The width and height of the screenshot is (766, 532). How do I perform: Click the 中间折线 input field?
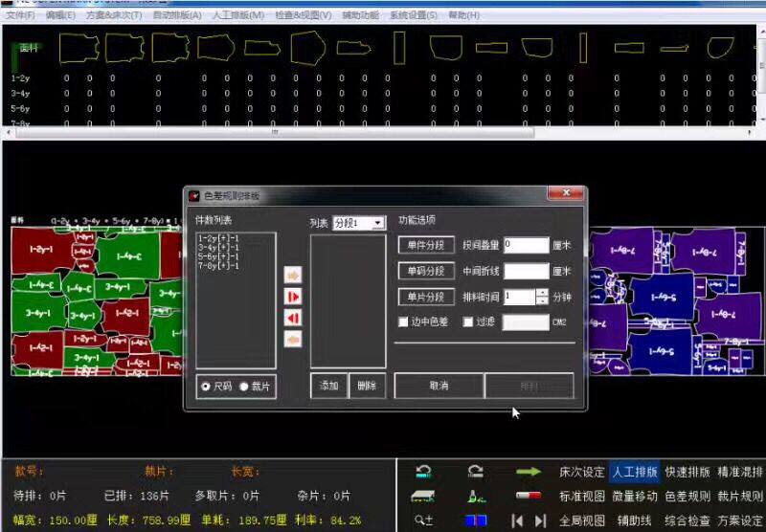(526, 271)
